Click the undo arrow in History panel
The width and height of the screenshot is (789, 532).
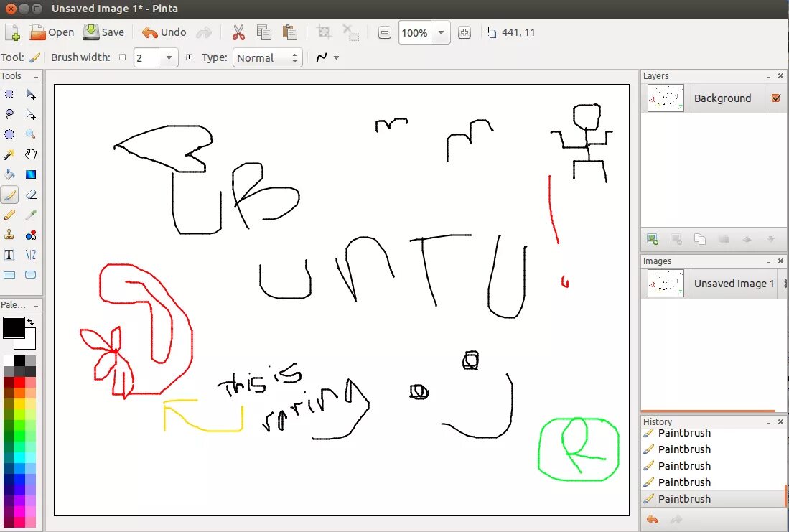653,519
